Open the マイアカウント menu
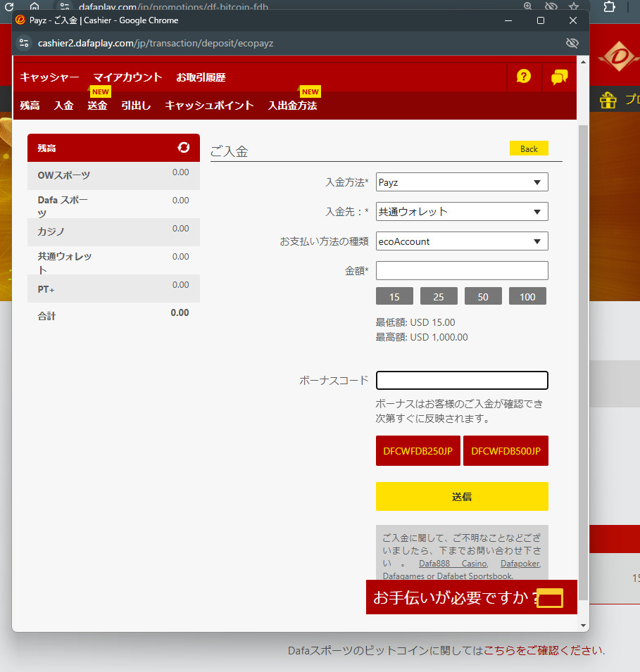The width and height of the screenshot is (640, 672). pos(127,77)
